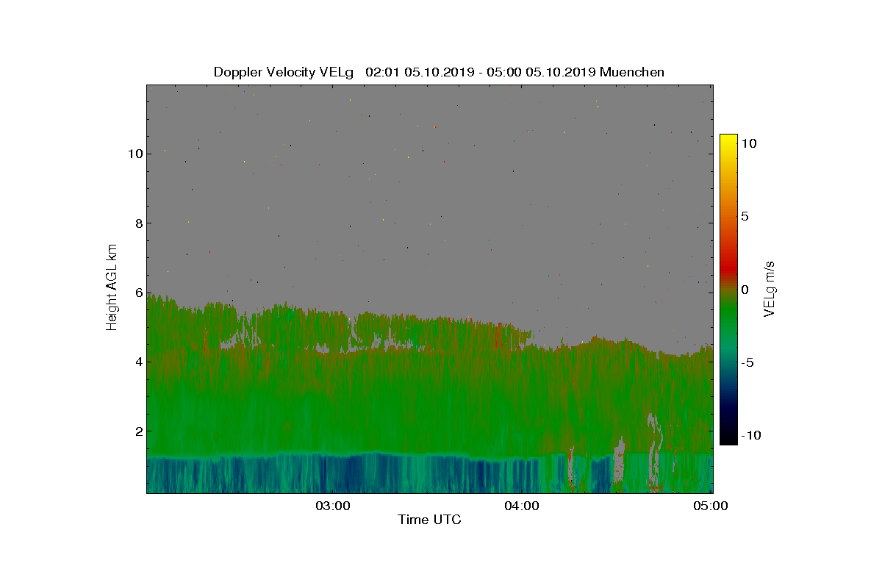The height and width of the screenshot is (588, 882).
Task: Click the 'Height AGL km' axis label
Action: click(x=112, y=287)
